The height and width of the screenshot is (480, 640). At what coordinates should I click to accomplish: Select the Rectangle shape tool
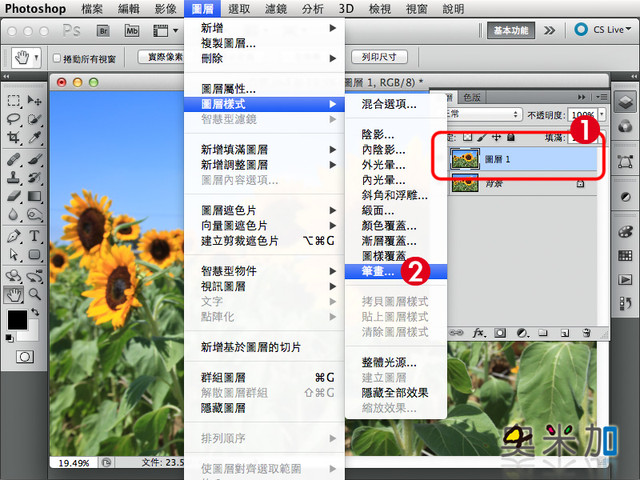pos(34,255)
